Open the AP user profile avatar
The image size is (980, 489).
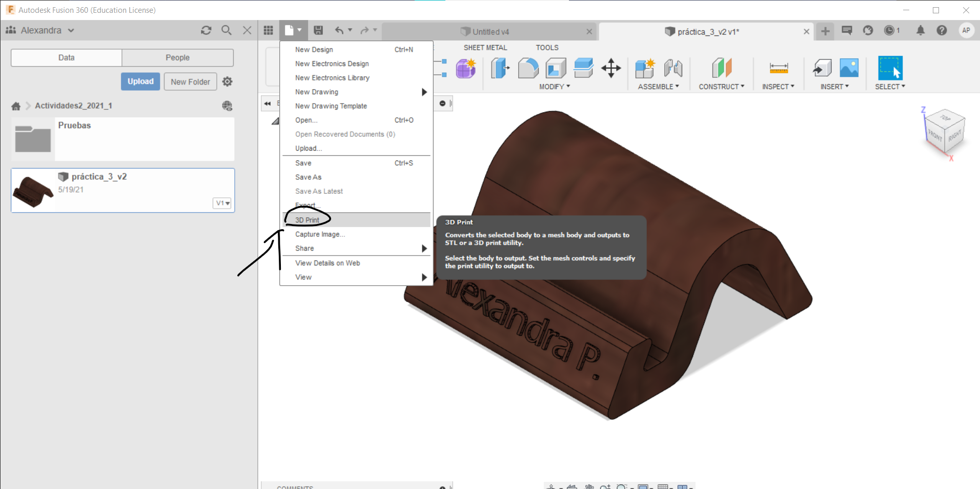966,30
